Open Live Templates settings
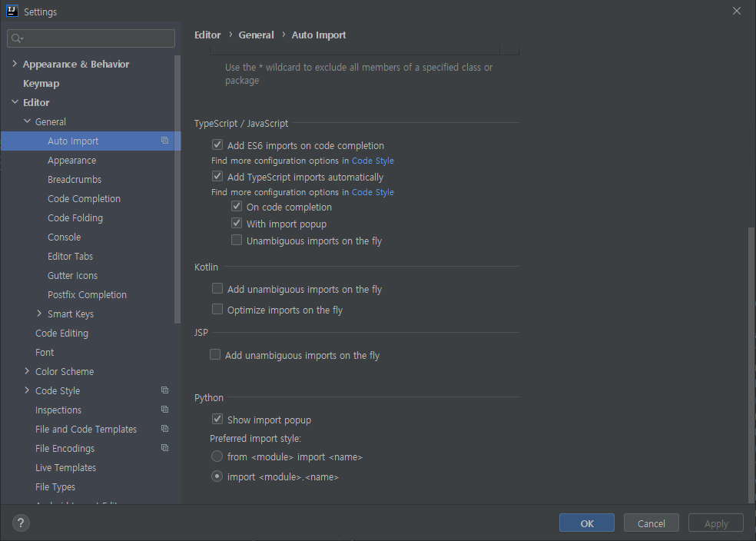Viewport: 756px width, 541px height. (x=65, y=468)
